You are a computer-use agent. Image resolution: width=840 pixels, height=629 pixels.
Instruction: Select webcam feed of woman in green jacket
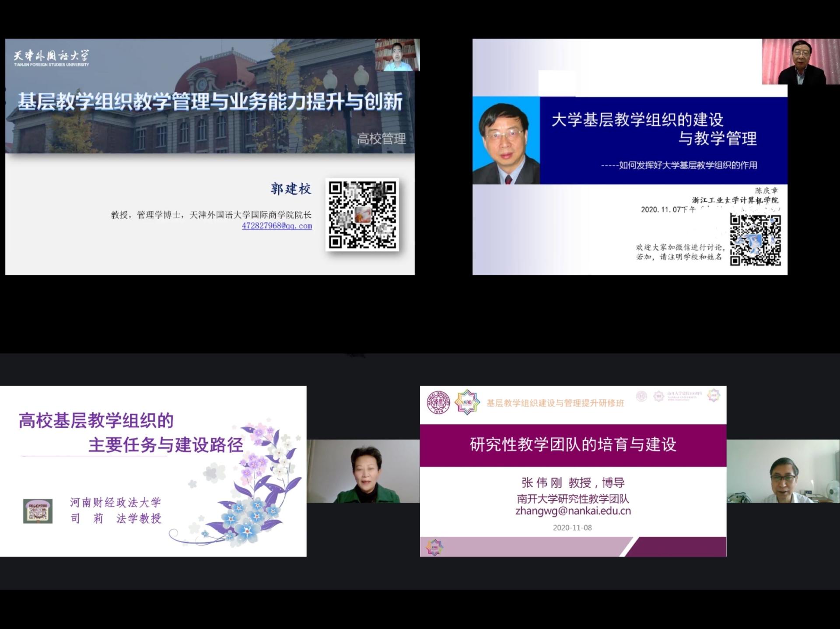[x=363, y=471]
